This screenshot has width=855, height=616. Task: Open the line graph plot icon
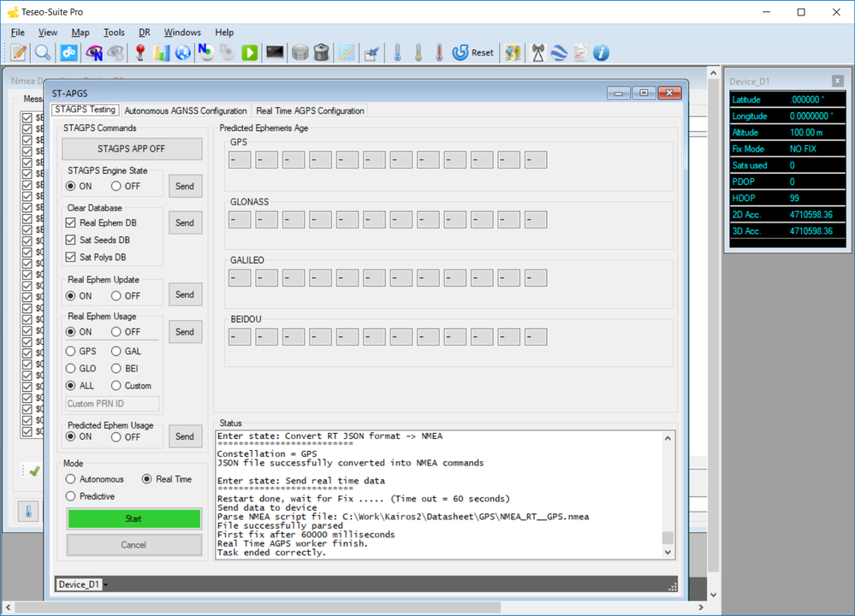pos(347,52)
